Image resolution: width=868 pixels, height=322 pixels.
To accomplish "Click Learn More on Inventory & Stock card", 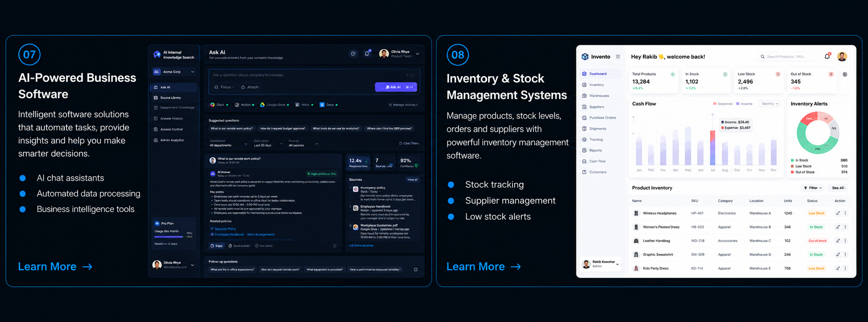I will tap(484, 266).
